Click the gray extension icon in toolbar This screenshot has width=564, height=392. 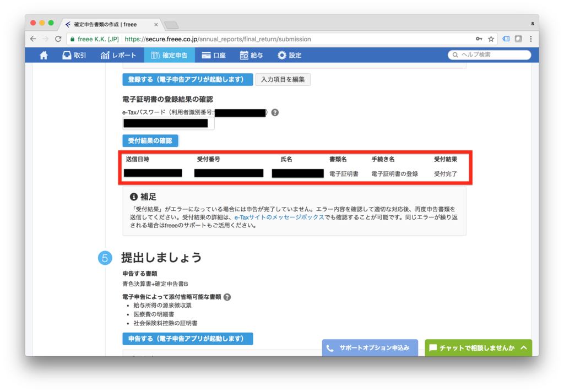point(518,39)
